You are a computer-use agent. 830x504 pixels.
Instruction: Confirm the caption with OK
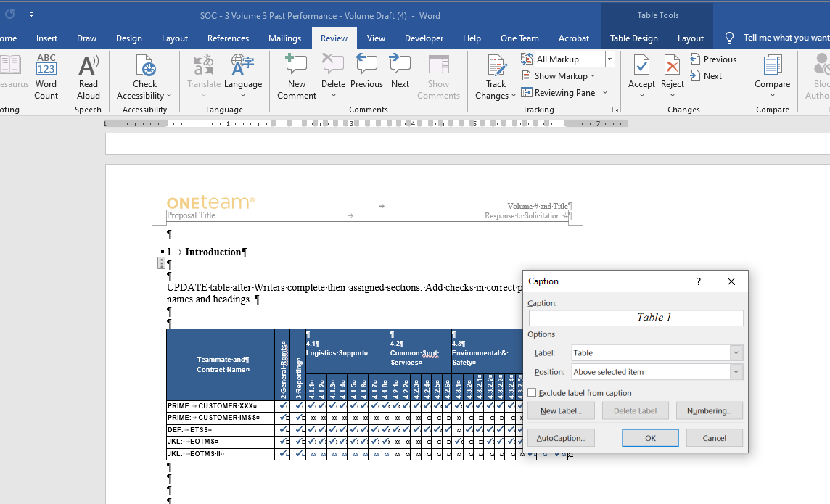pyautogui.click(x=649, y=437)
